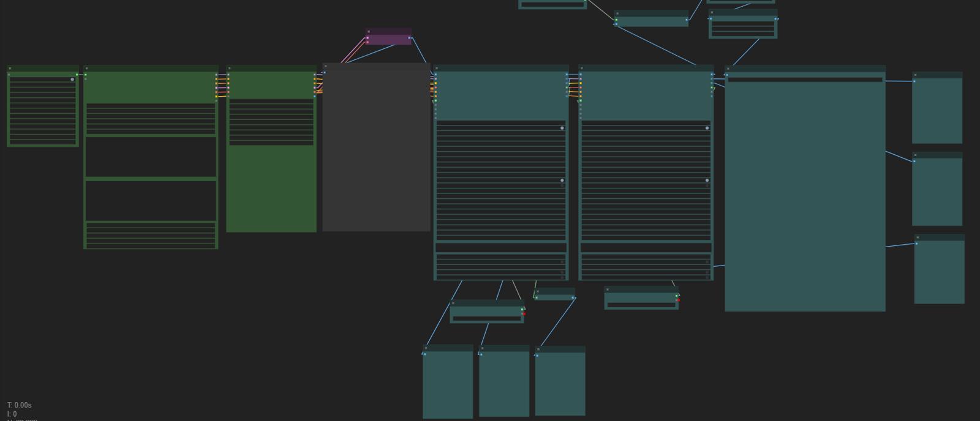The height and width of the screenshot is (421, 980).
Task: Click the lower dark text box in the wide green node
Action: (151, 201)
